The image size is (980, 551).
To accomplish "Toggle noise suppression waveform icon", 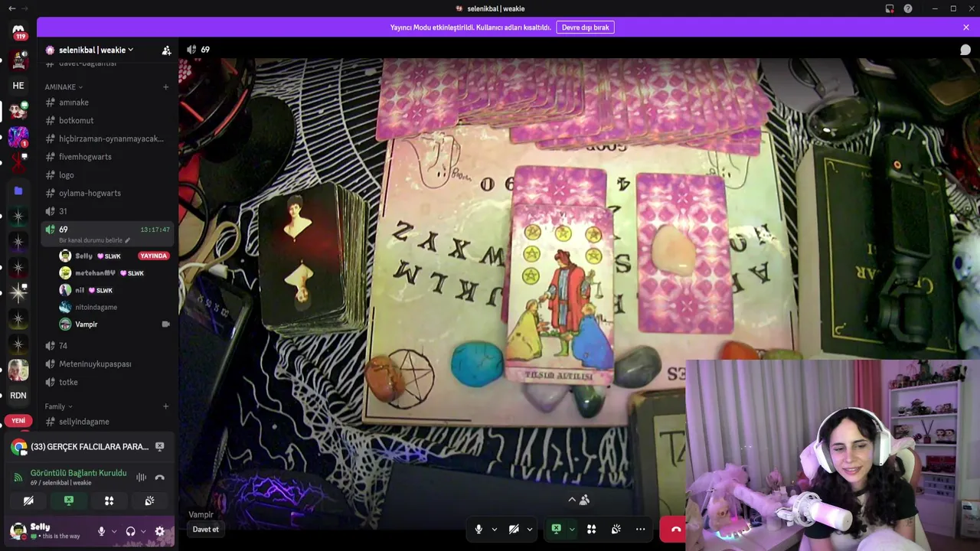I will click(141, 478).
